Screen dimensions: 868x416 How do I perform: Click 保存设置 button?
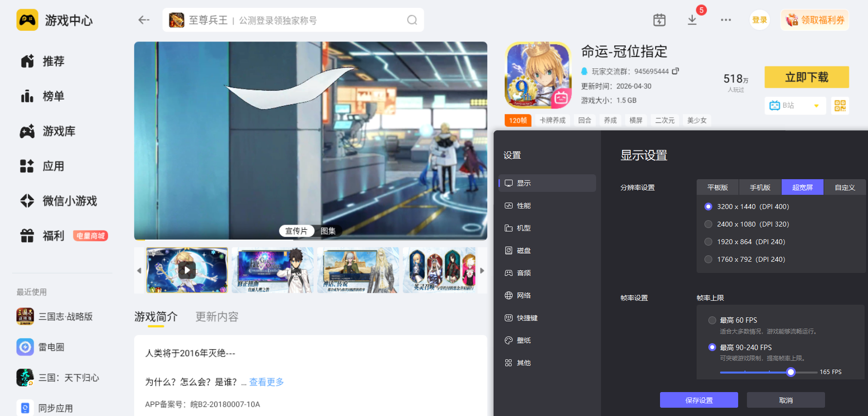click(x=699, y=400)
